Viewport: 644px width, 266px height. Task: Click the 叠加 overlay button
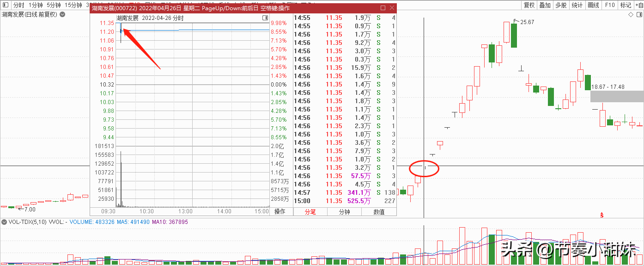coord(545,5)
